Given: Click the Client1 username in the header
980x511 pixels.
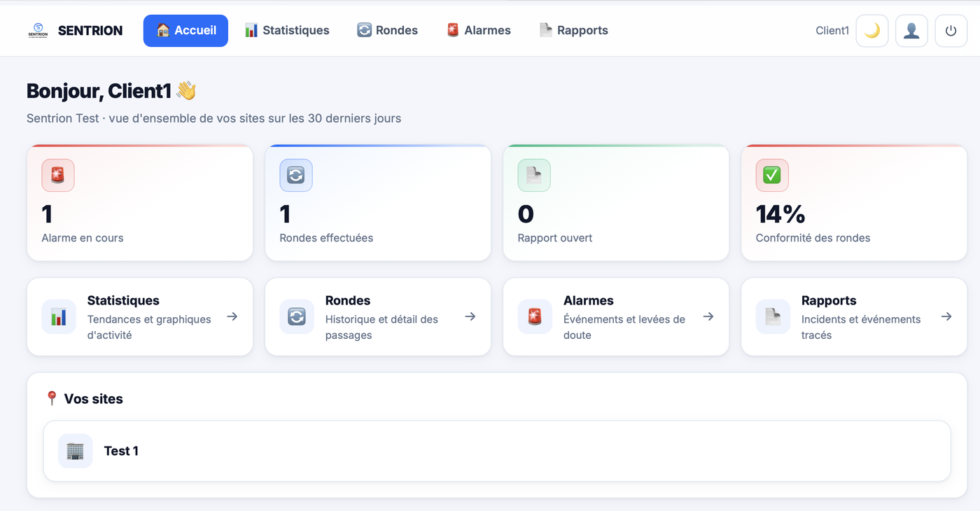Looking at the screenshot, I should point(832,31).
